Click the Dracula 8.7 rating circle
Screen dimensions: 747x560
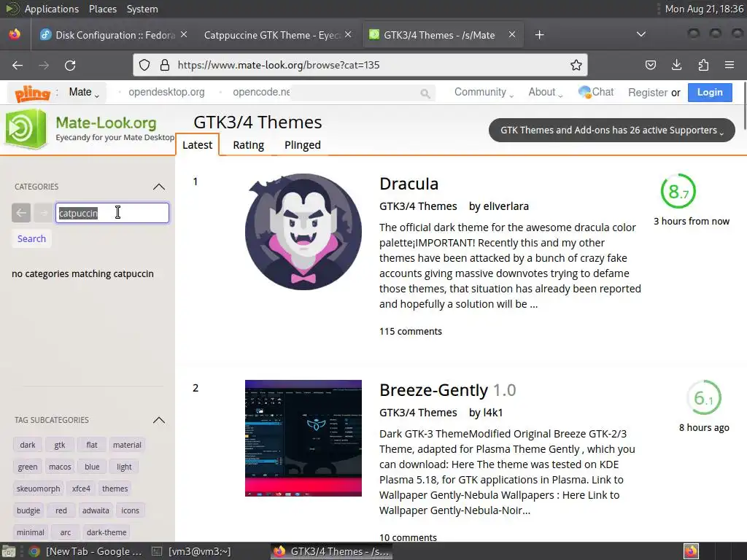[678, 191]
